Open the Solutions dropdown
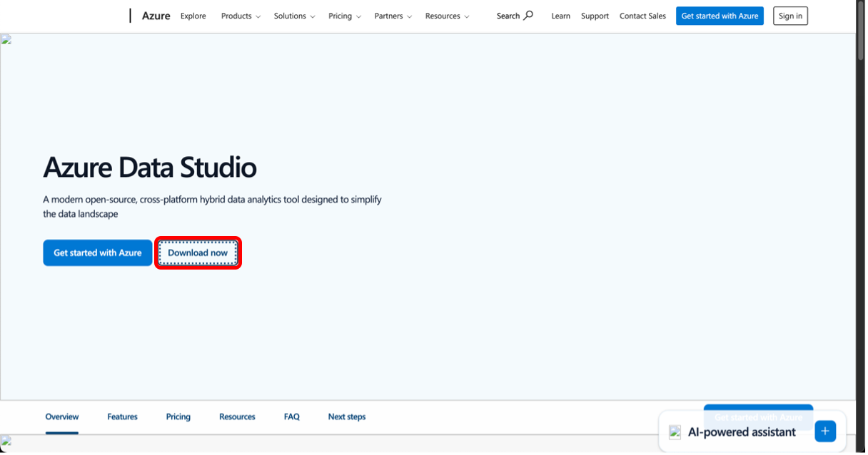This screenshot has width=868, height=455. pyautogui.click(x=294, y=16)
